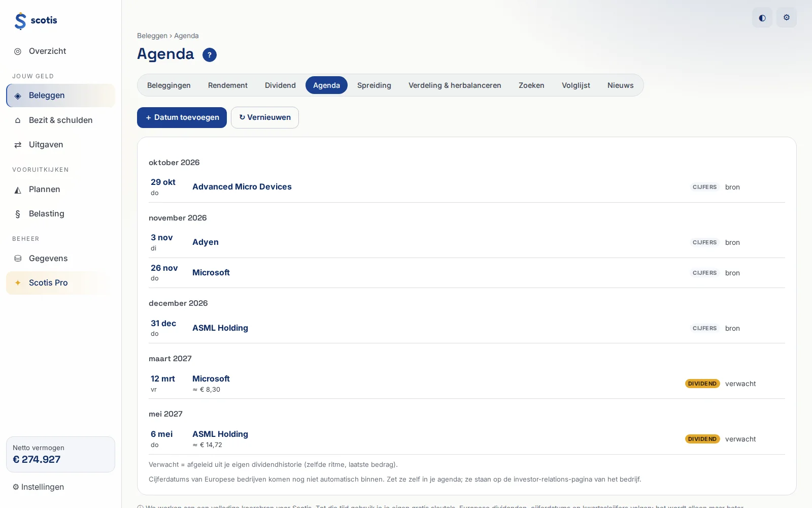Click the Scotis logo icon
The width and height of the screenshot is (812, 508).
(20, 21)
